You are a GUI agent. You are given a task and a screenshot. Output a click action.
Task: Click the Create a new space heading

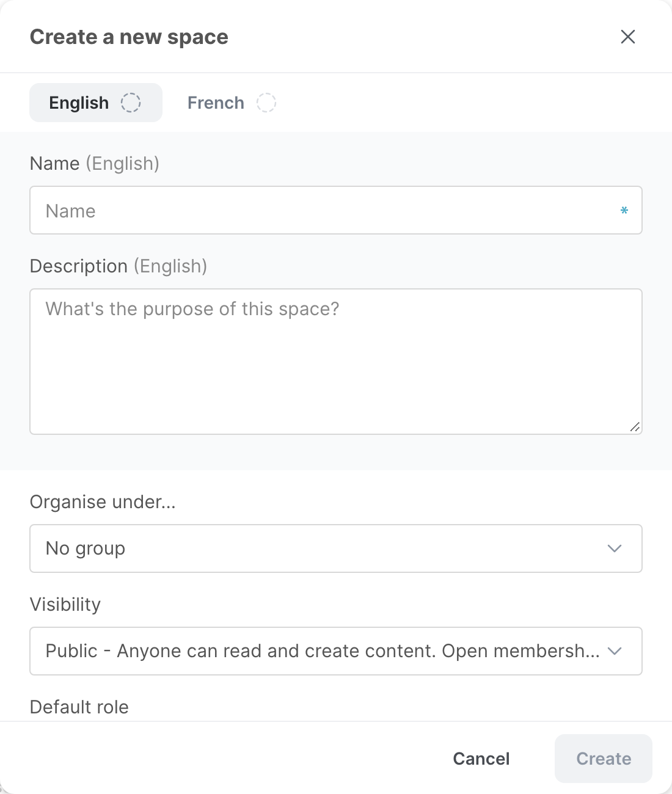click(129, 37)
